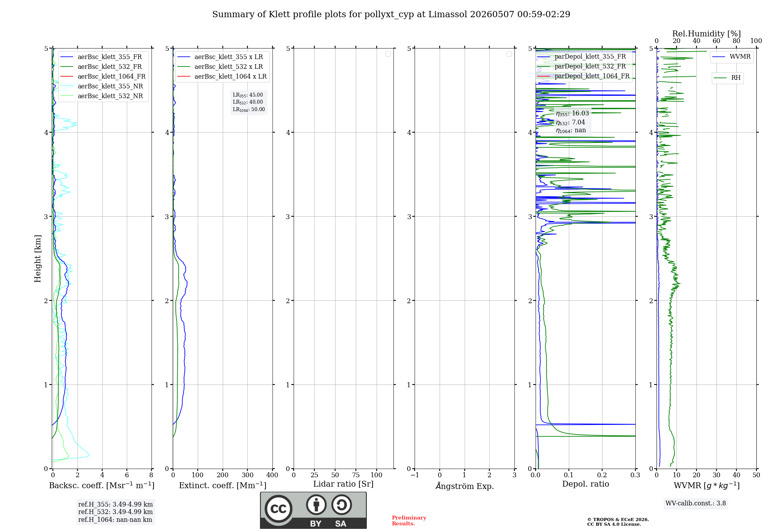Click the '© TROPOS & ECoE 2026.' copyright text

click(x=618, y=519)
